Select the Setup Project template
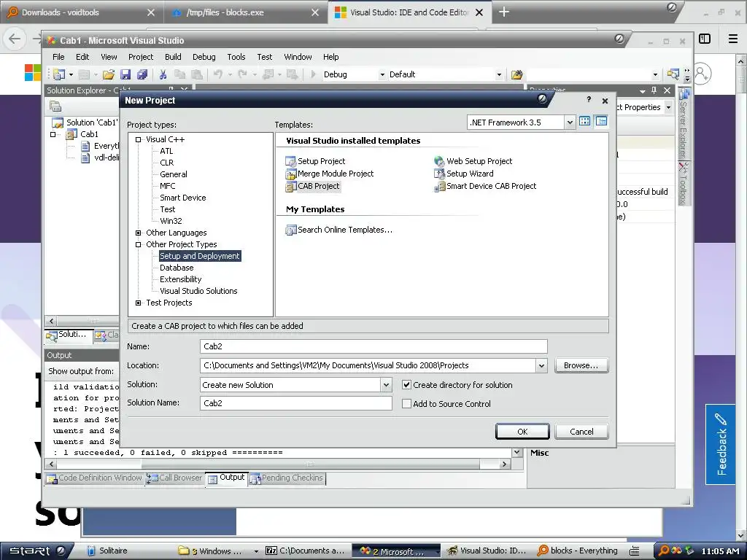The width and height of the screenshot is (747, 560). pos(315,161)
